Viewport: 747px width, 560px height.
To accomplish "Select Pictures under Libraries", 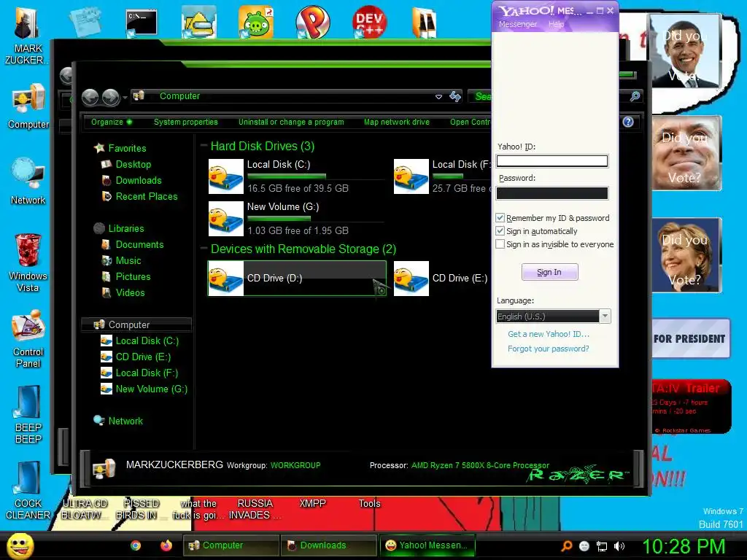I will tap(133, 276).
